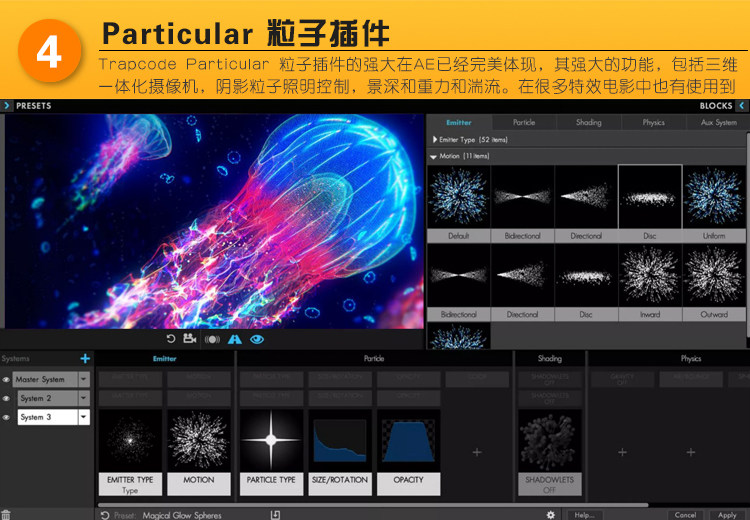750x520 pixels.
Task: Click the Help... button
Action: 584,515
